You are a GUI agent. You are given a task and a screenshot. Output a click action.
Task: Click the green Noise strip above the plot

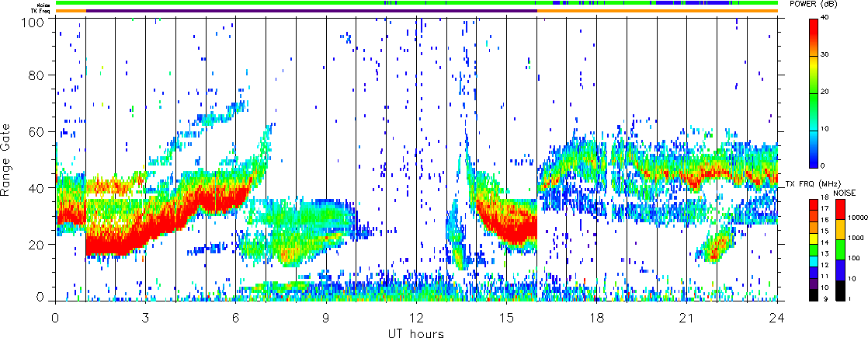tap(417, 3)
